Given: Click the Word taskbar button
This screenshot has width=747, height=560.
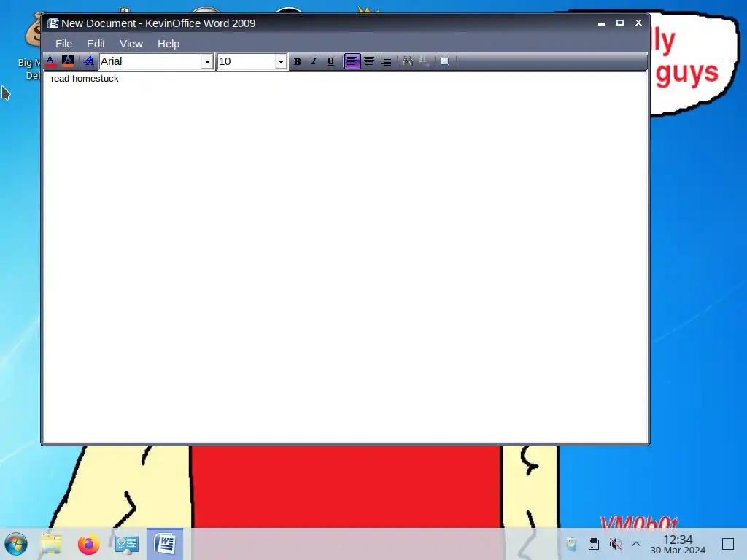Looking at the screenshot, I should coord(165,543).
